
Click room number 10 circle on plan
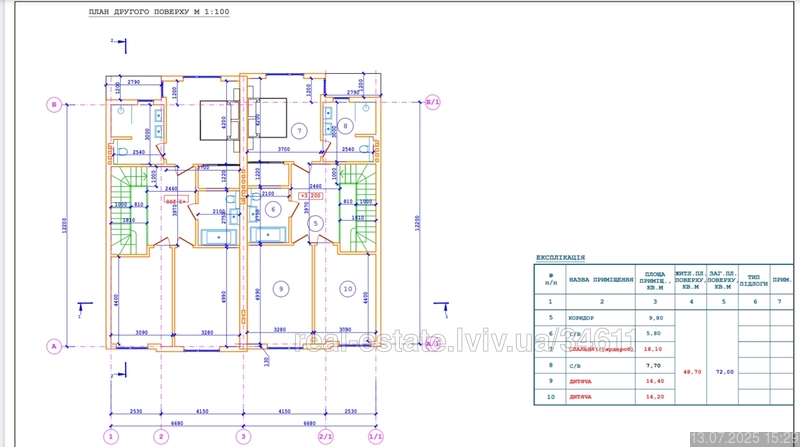347,288
